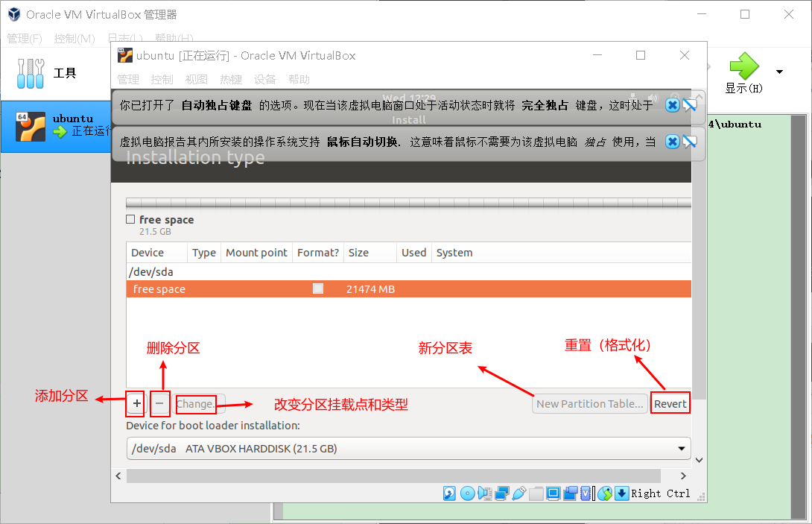Click the Type column header
The width and height of the screenshot is (812, 524).
(x=204, y=253)
